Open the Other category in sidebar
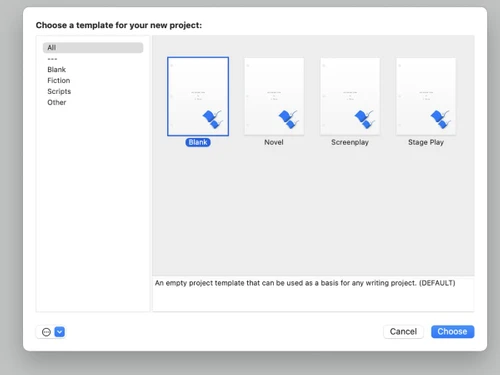The image size is (500, 375). click(x=57, y=103)
